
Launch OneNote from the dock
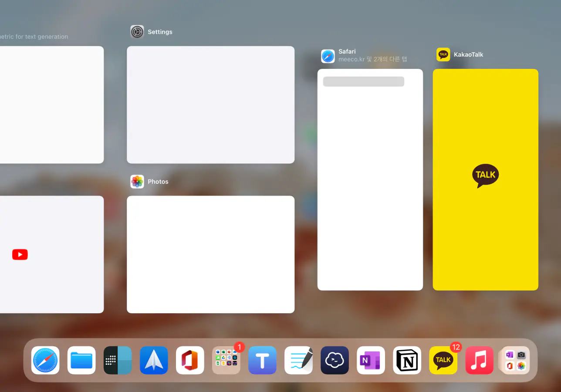point(371,360)
